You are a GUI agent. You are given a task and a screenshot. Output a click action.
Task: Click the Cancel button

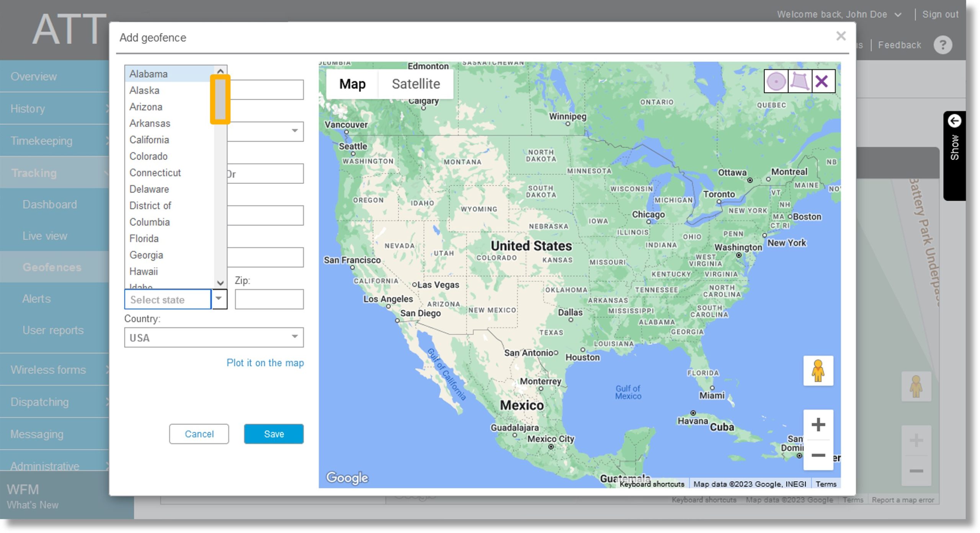coord(199,433)
